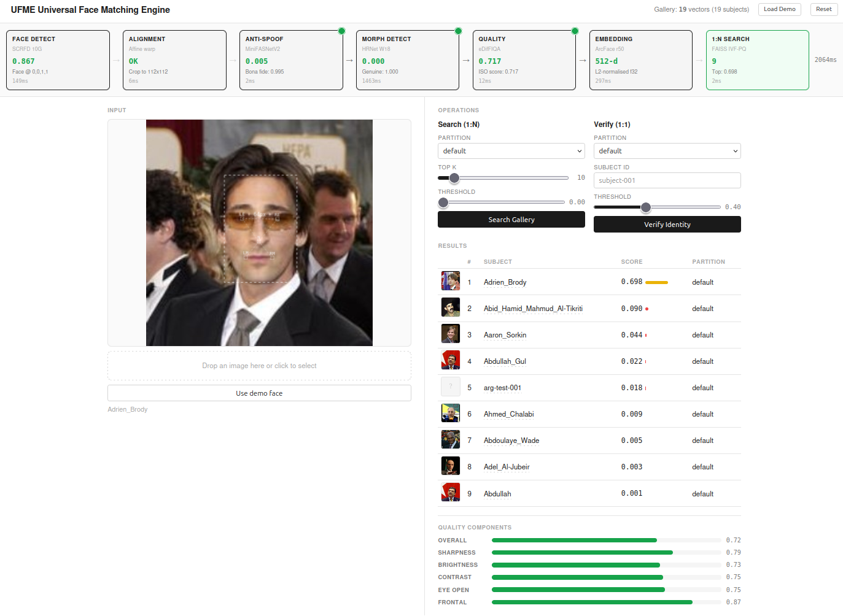This screenshot has width=843, height=616.
Task: Click the green status dot on Quality card
Action: 575,31
